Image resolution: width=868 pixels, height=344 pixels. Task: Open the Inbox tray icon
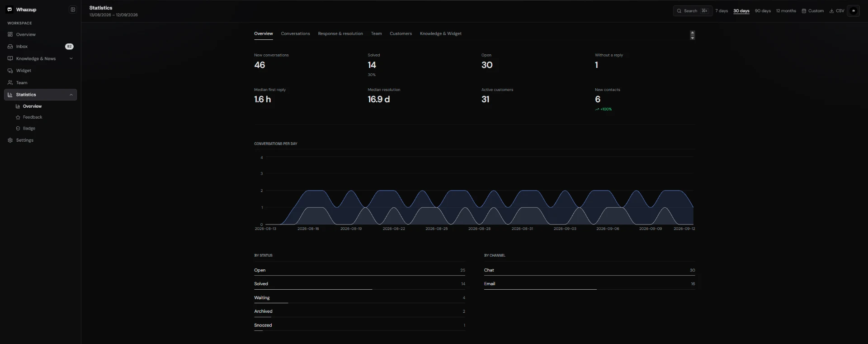coord(10,47)
